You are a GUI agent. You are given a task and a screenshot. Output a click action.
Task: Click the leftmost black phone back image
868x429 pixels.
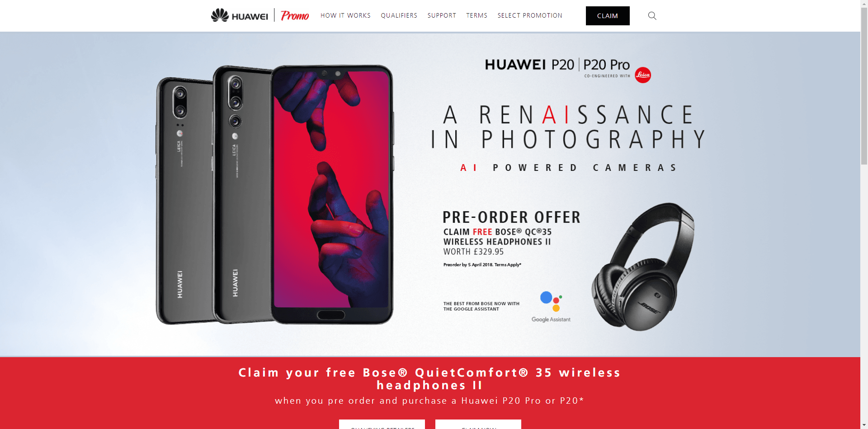(x=185, y=201)
